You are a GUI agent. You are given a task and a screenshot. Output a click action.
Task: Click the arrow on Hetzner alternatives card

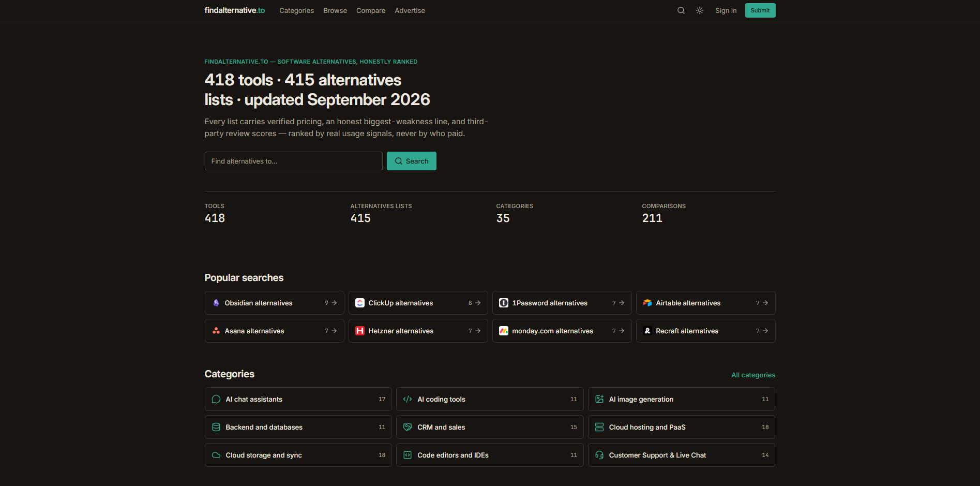(x=478, y=331)
